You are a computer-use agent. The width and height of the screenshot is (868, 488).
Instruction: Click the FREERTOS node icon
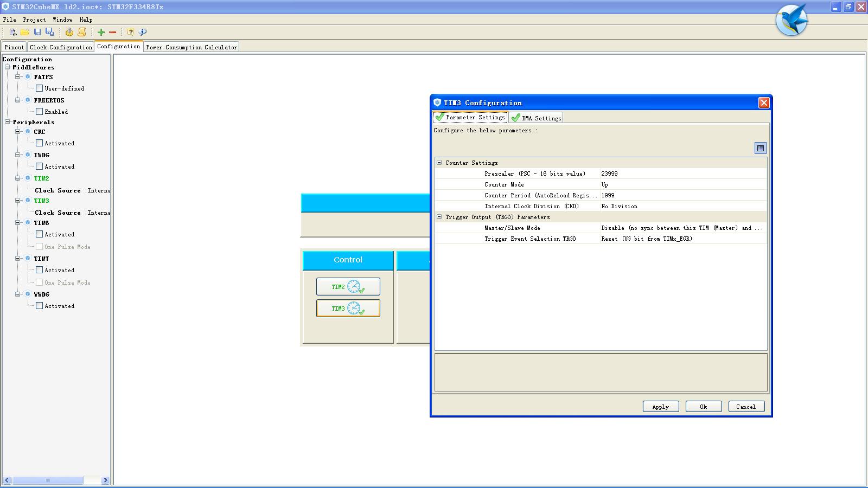28,100
